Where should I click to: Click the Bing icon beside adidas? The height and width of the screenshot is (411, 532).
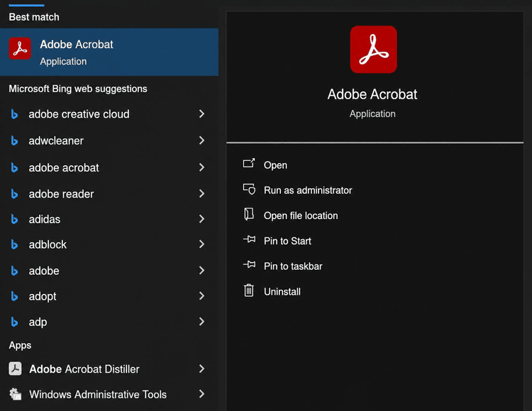click(14, 219)
